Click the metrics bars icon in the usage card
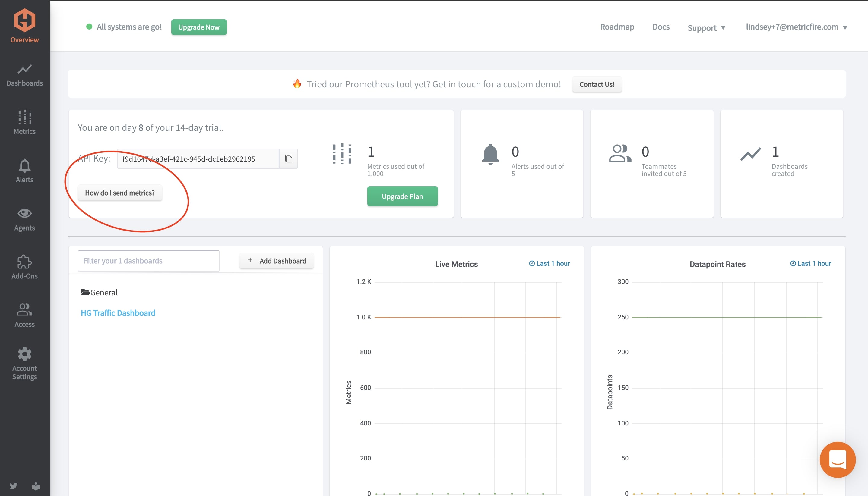This screenshot has width=868, height=496. (342, 154)
